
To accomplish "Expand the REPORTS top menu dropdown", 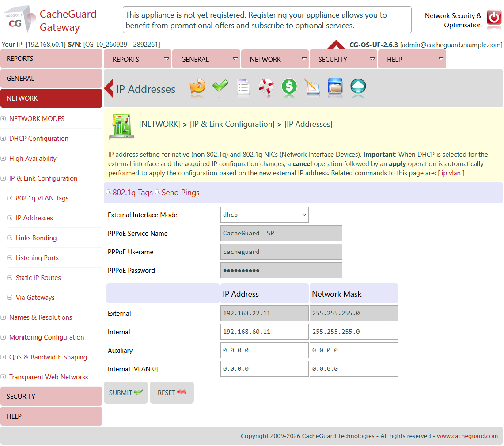I will coord(167,59).
